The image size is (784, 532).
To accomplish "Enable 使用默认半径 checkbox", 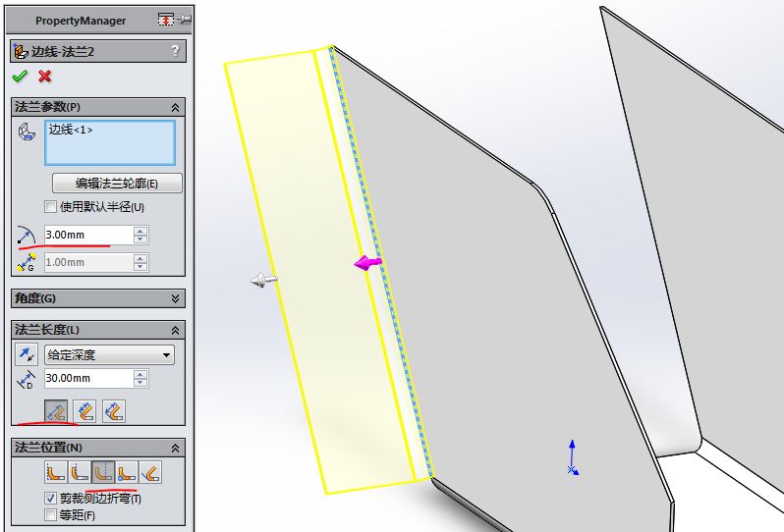I will tap(50, 207).
